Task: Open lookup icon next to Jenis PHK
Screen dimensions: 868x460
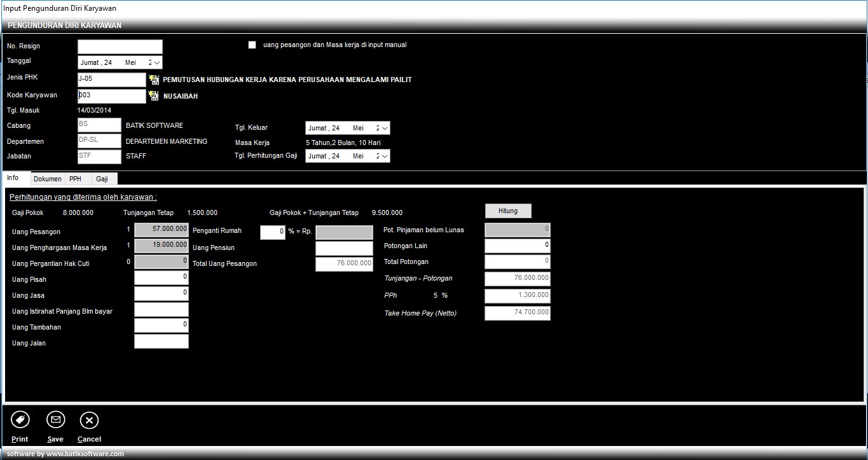Action: click(154, 80)
